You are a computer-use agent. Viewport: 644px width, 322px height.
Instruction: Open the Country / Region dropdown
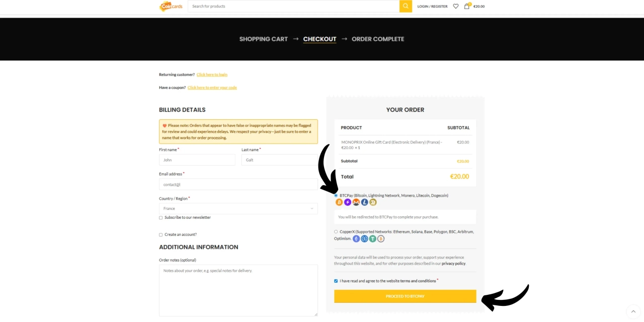(x=238, y=208)
